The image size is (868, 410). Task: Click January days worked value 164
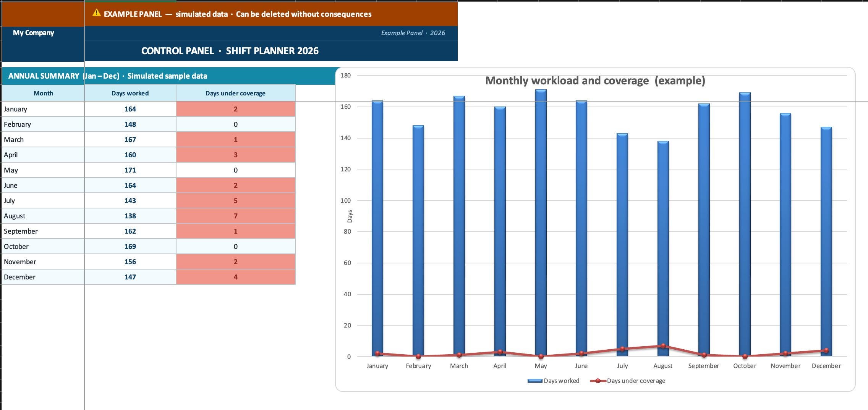130,109
